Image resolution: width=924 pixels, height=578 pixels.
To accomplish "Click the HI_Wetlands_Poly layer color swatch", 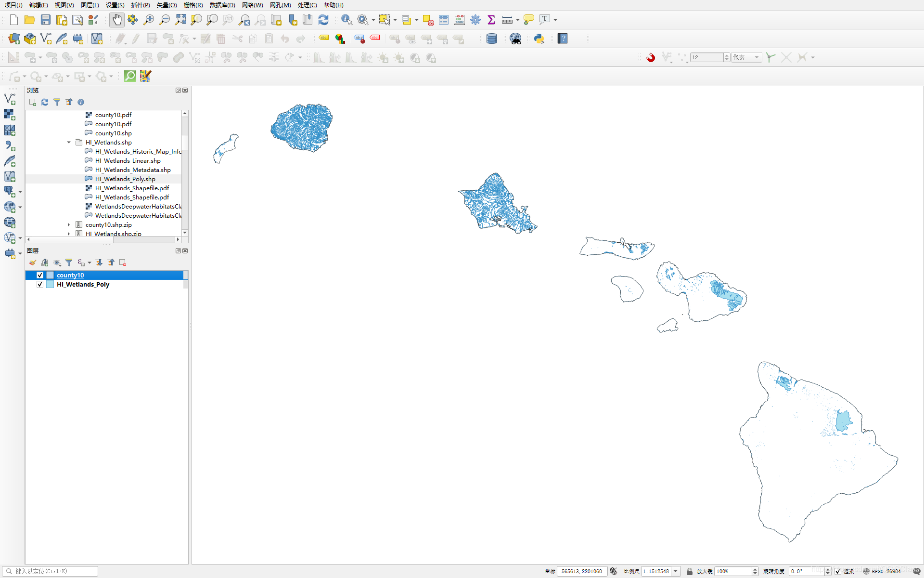I will [50, 284].
